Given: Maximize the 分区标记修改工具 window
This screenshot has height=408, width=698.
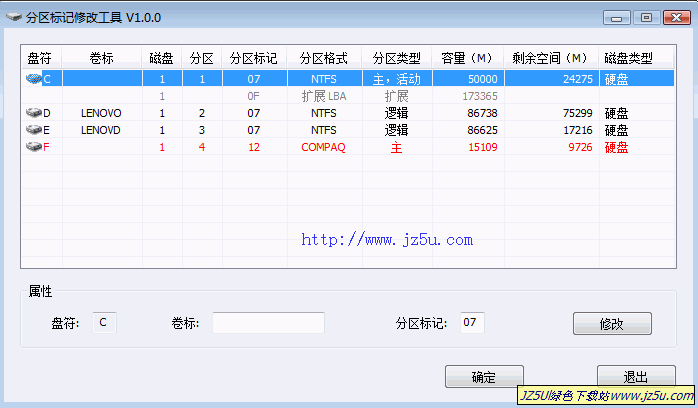Looking at the screenshot, I should point(646,18).
